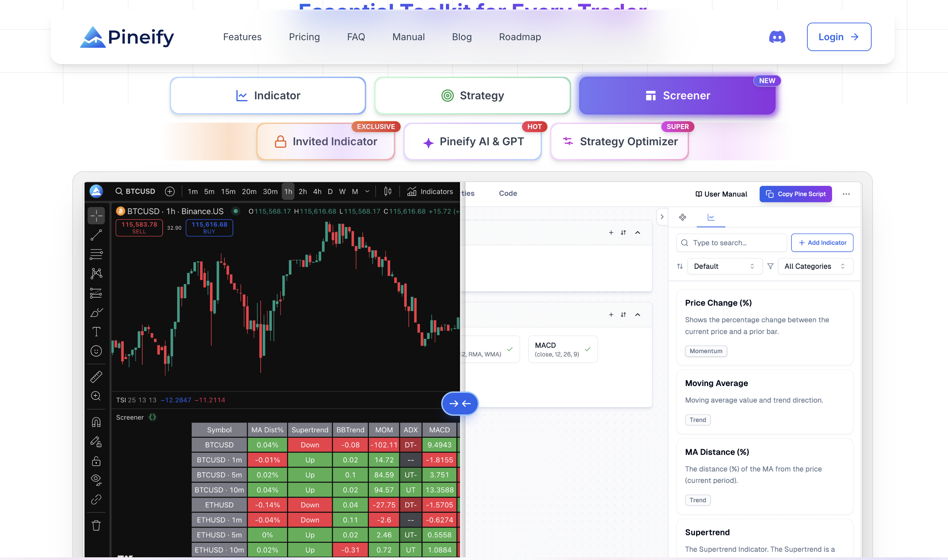Click the magnet mode icon

(96, 422)
